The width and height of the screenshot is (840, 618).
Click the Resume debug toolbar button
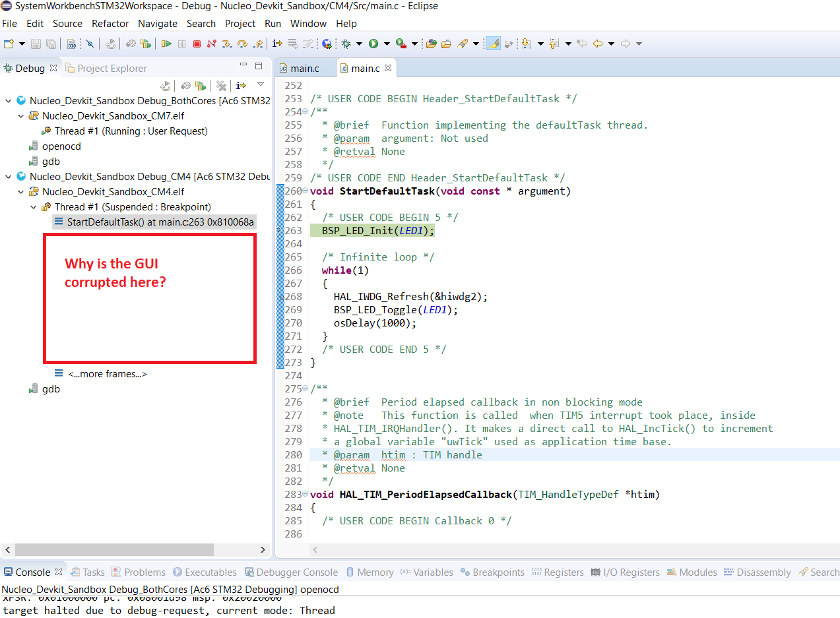(x=166, y=44)
